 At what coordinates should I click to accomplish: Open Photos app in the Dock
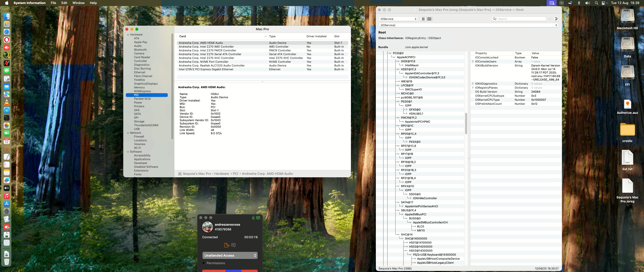tap(7, 126)
